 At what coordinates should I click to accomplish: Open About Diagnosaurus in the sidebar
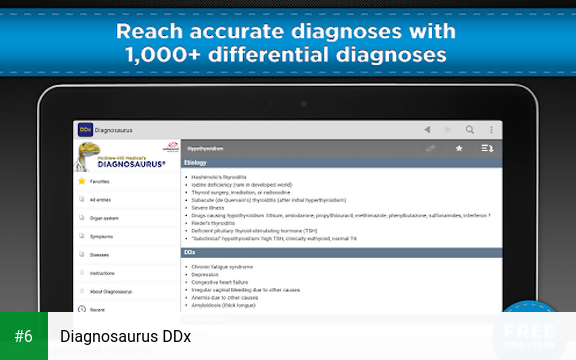(127, 292)
